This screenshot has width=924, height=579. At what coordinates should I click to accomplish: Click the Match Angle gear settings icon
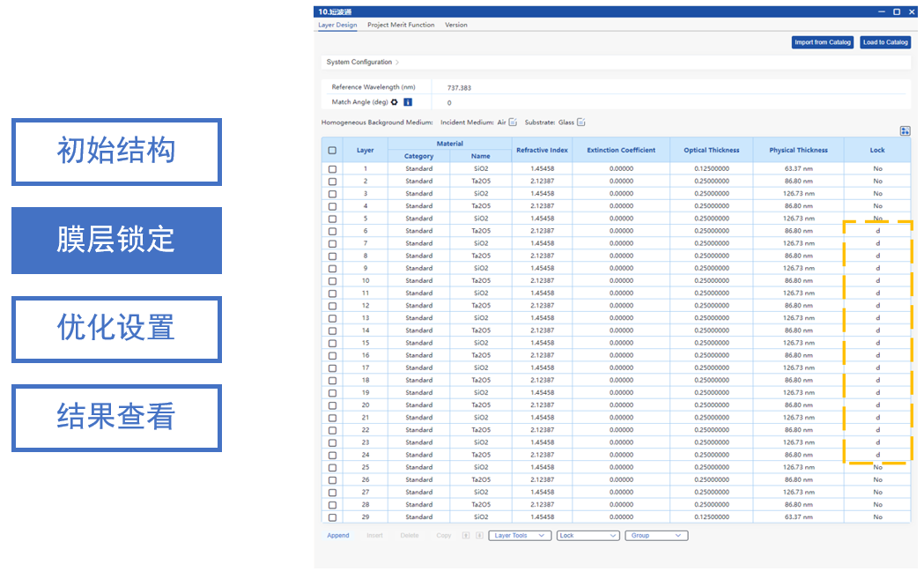coord(395,102)
